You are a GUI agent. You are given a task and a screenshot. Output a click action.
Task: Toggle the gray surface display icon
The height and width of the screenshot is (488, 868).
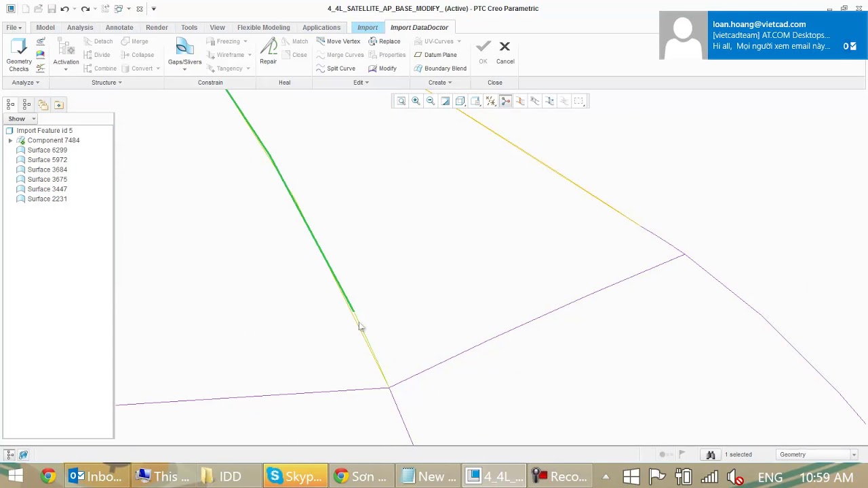(x=535, y=101)
